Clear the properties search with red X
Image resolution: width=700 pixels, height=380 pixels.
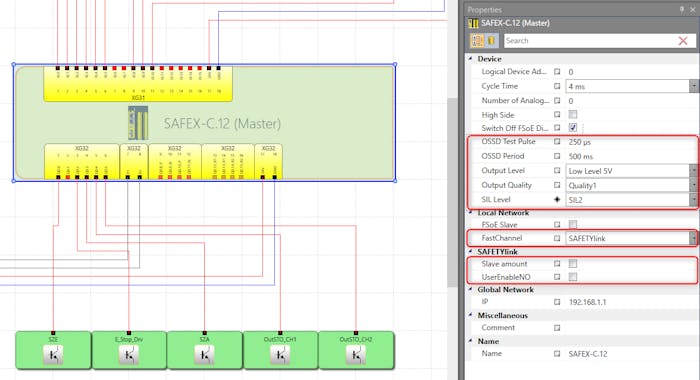683,41
